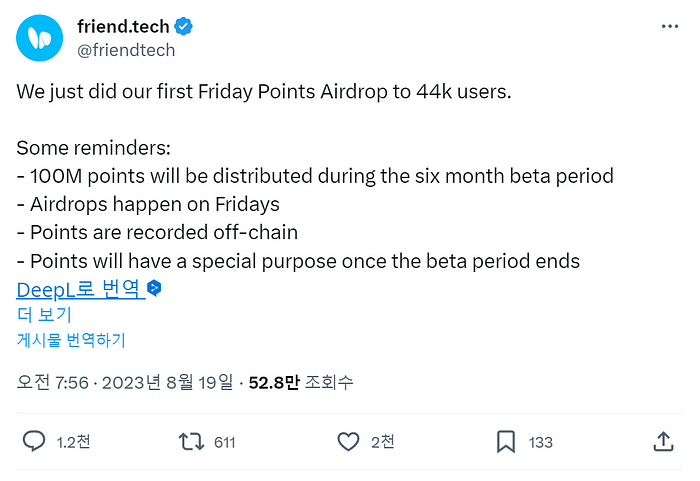Viewport: 700px width, 481px height.
Task: Click the 133 bookmarks count
Action: (541, 442)
